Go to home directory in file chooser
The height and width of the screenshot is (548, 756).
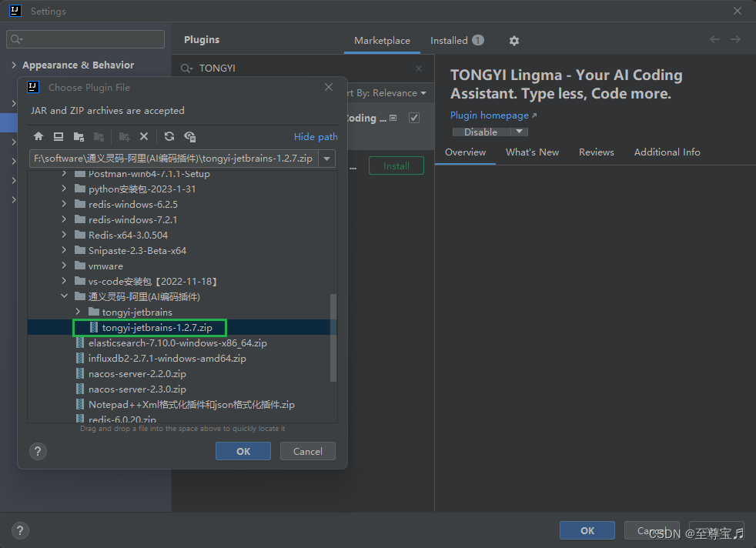point(38,136)
